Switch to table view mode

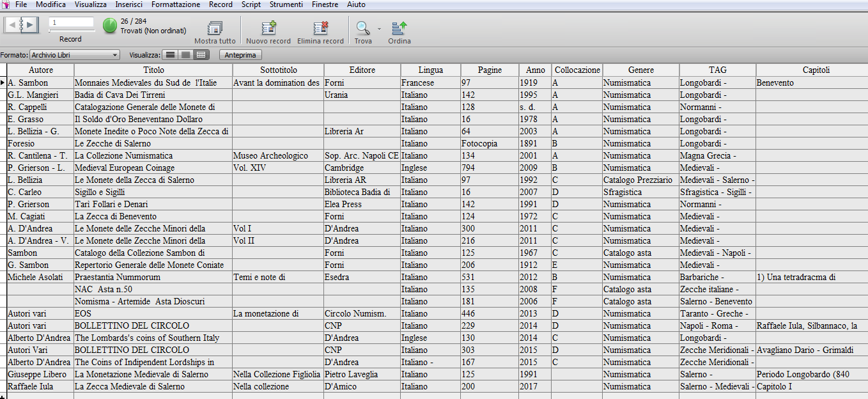[x=201, y=55]
